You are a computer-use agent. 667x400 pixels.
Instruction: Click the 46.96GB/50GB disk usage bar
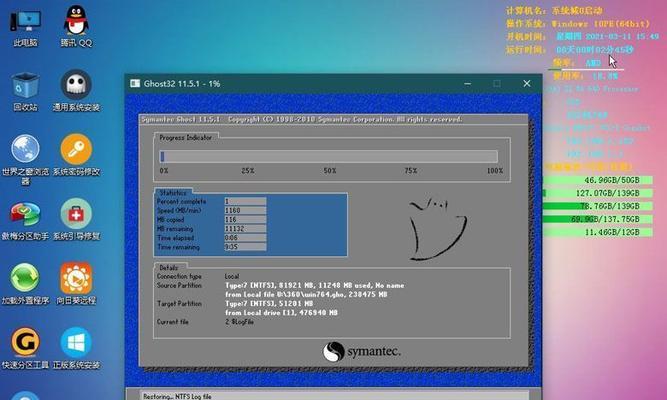point(598,180)
